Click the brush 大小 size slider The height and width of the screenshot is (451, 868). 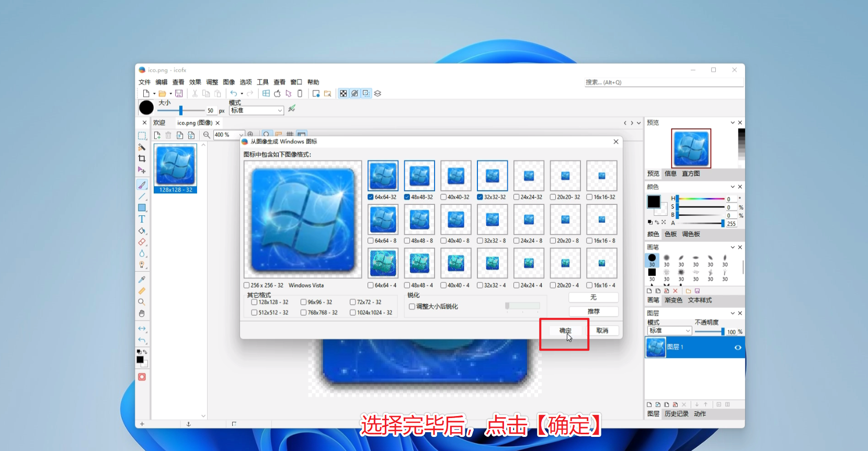[181, 111]
